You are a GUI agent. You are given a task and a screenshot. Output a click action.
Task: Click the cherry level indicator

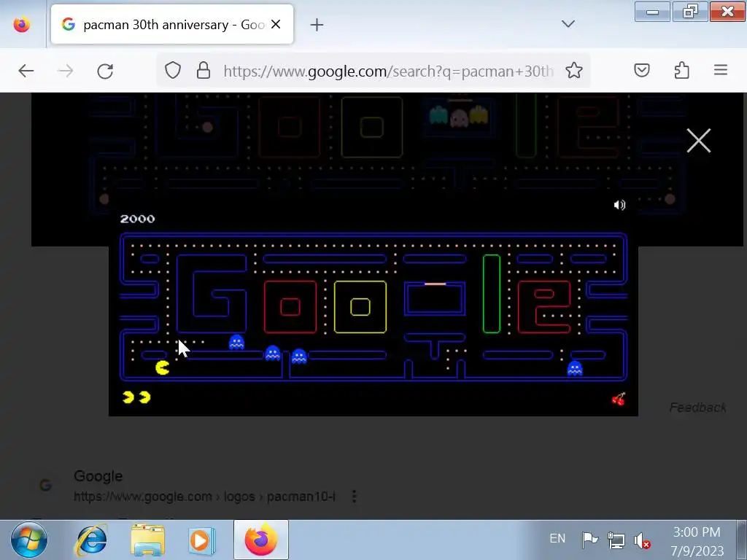[619, 399]
